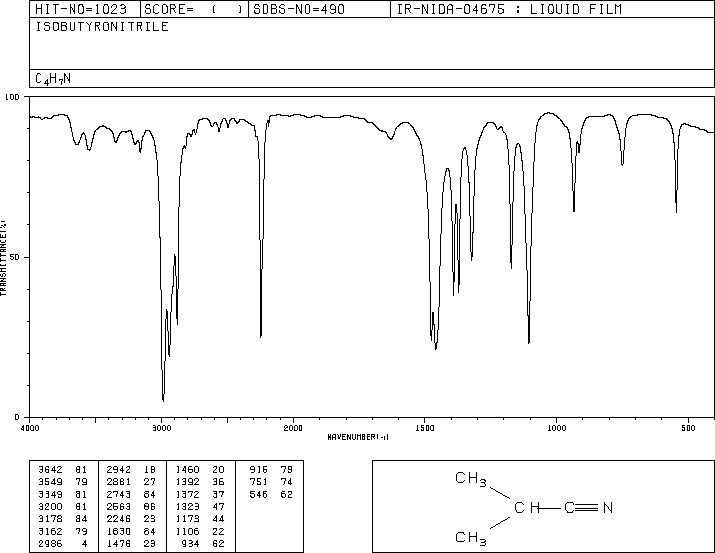The image size is (715, 553).
Task: Click the WAVENUMBER axis title
Action: pos(358,437)
